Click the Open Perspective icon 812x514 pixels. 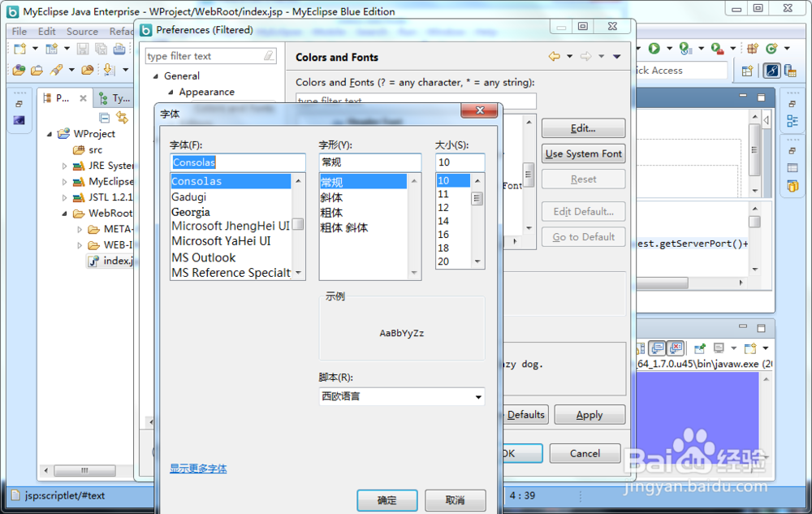pyautogui.click(x=747, y=71)
